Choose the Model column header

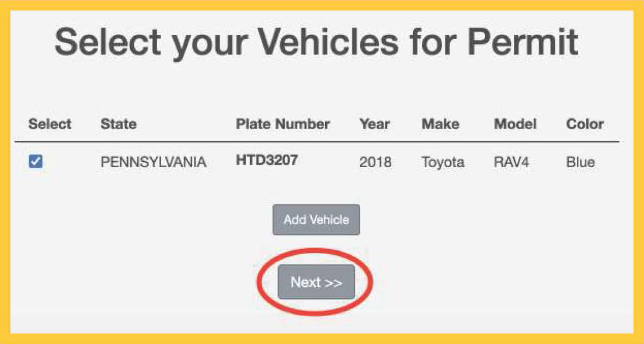coord(515,124)
